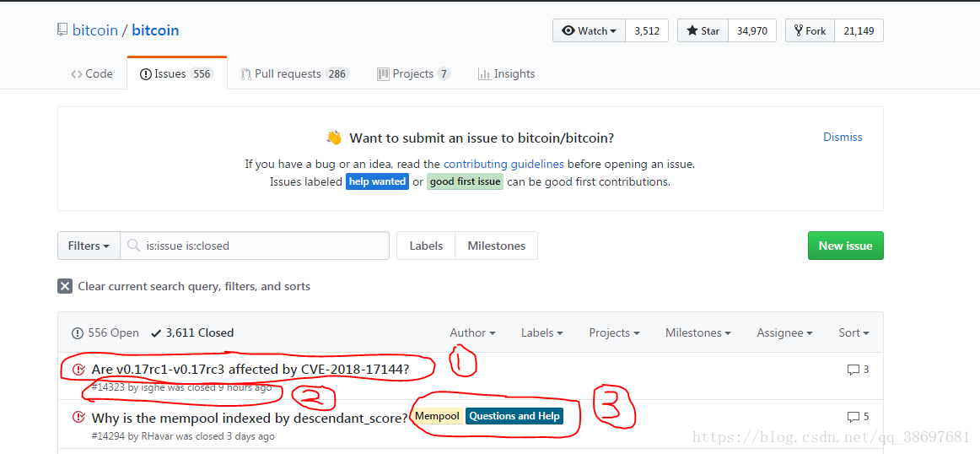The image size is (980, 454).
Task: Expand the Author filter dropdown
Action: tap(472, 332)
